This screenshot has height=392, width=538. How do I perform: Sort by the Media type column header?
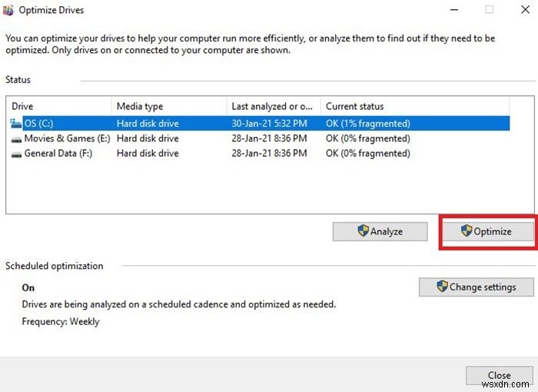(169, 106)
